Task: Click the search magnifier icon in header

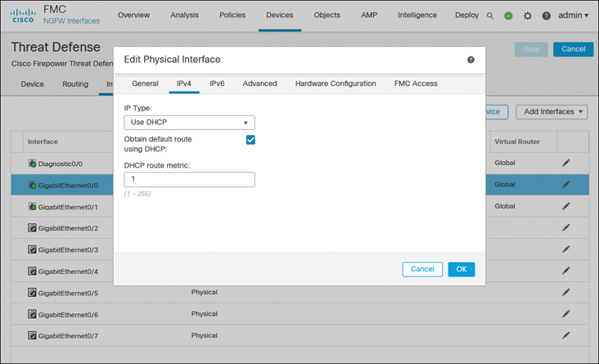Action: 490,16
